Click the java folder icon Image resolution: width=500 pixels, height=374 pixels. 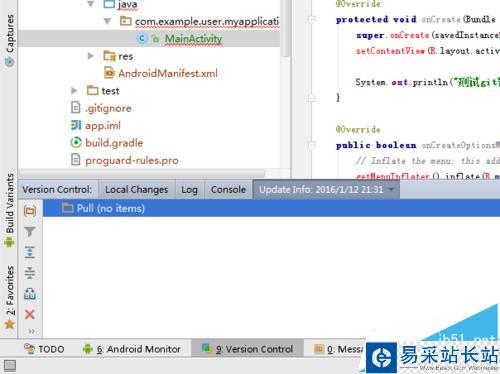point(109,4)
